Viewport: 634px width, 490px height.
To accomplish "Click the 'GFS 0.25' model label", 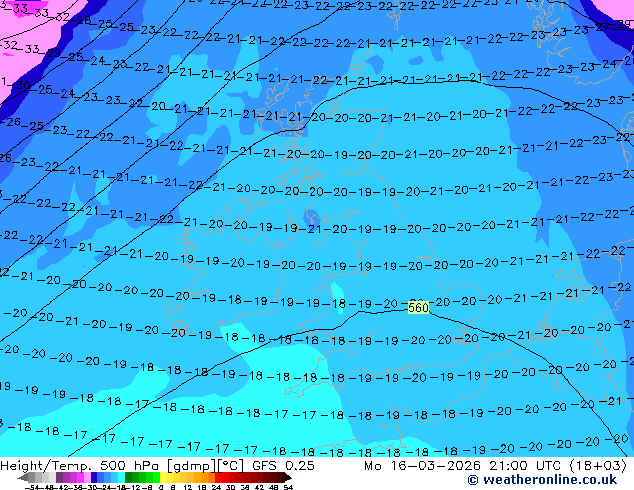I will (x=283, y=465).
